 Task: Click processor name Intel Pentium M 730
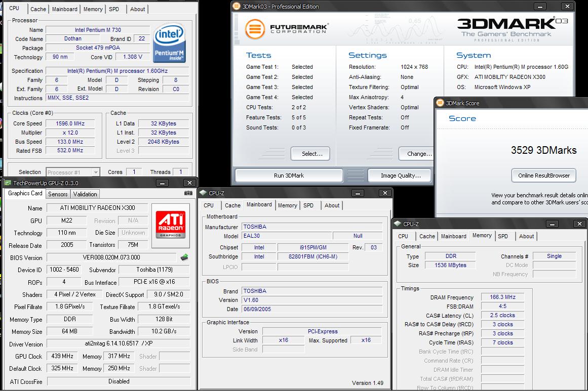tap(98, 30)
